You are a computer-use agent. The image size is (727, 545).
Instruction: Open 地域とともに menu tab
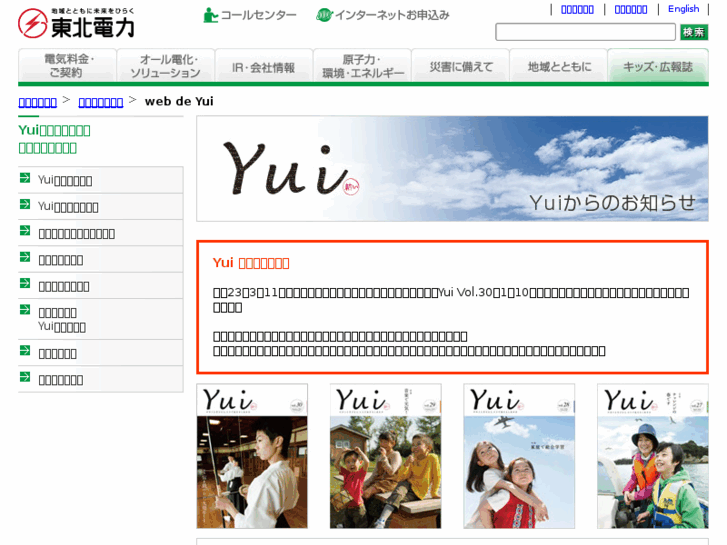[x=559, y=65]
